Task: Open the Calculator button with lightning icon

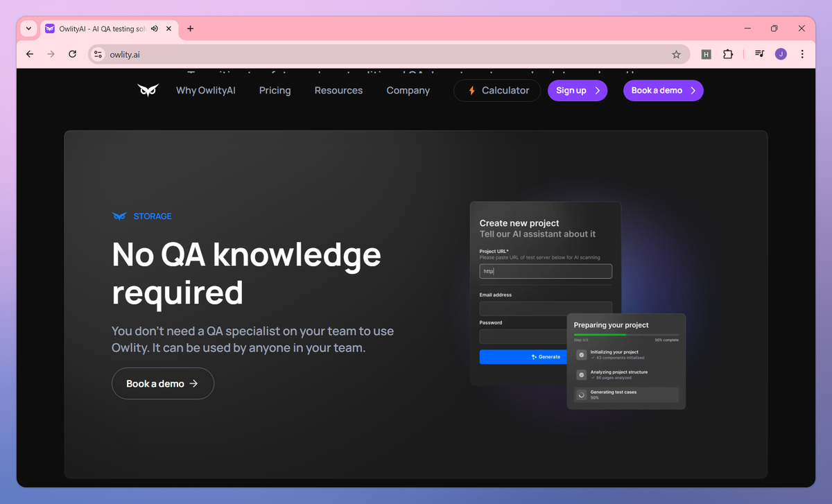Action: (497, 90)
